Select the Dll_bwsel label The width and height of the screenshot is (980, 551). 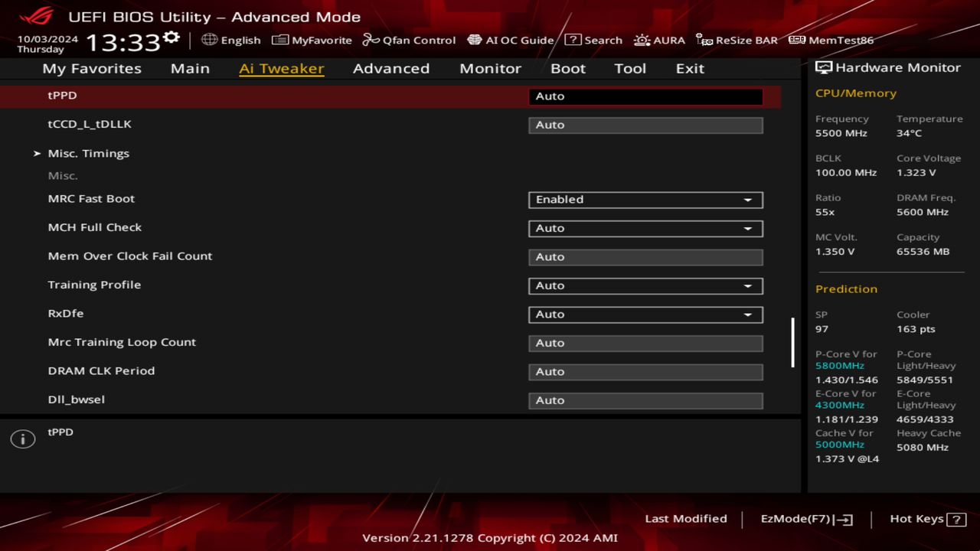coord(77,399)
